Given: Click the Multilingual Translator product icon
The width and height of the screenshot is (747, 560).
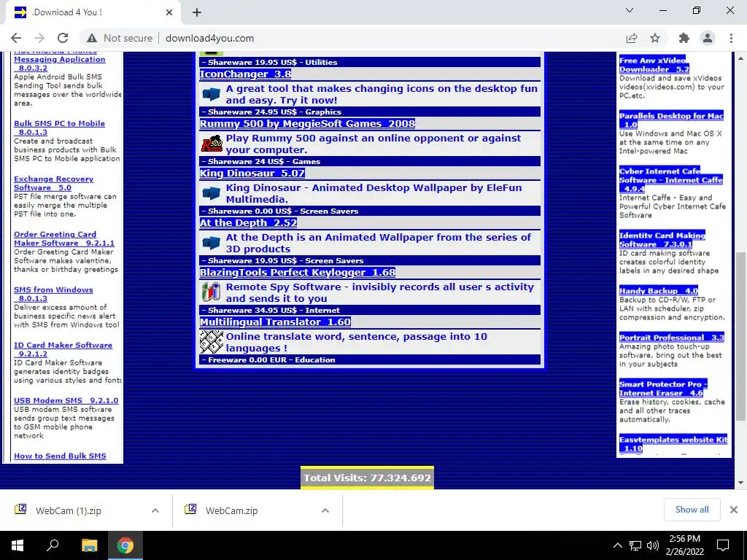Looking at the screenshot, I should coord(211,341).
